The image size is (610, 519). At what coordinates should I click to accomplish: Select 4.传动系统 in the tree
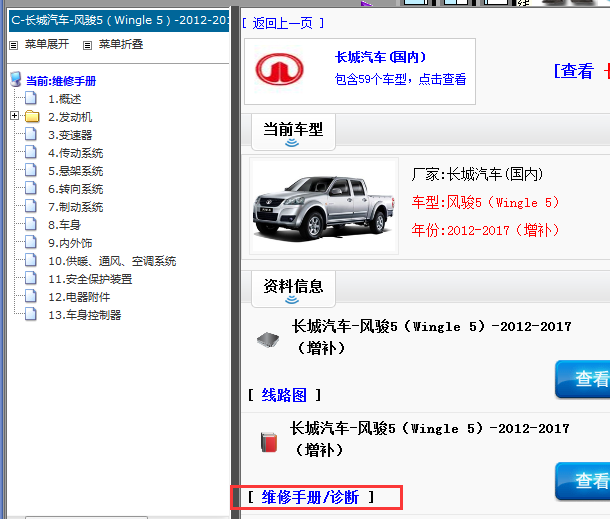coord(75,153)
